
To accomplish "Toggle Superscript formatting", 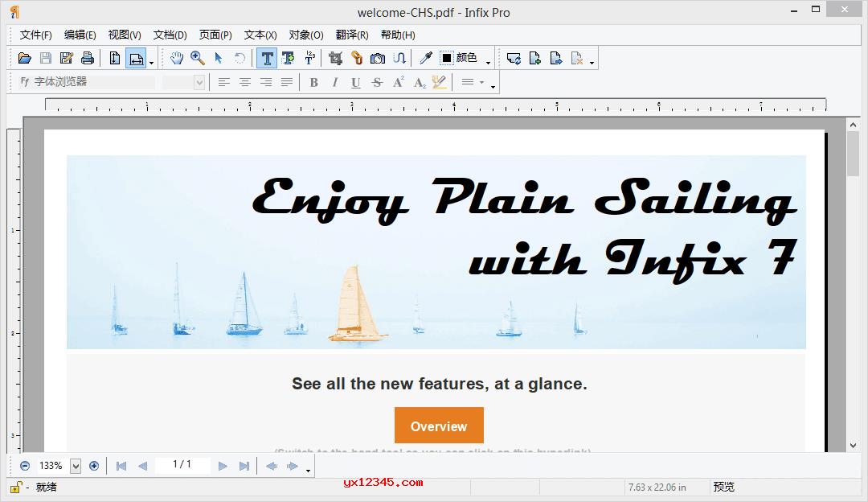I will click(x=398, y=83).
